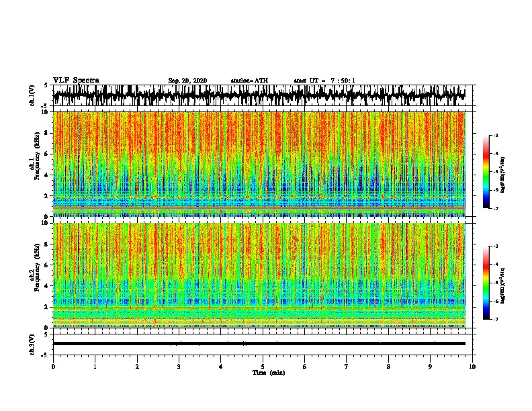The width and height of the screenshot is (532, 411).
Task: Click time axis tick label "1"
Action: click(x=95, y=367)
